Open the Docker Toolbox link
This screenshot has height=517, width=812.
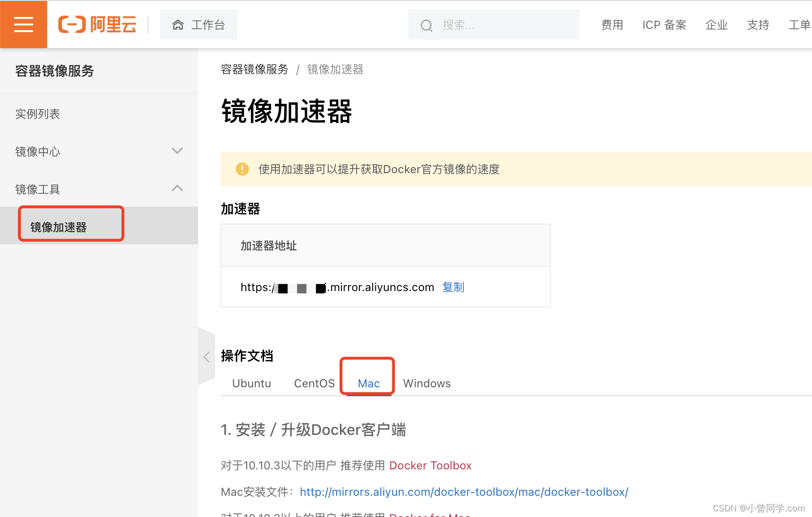430,466
